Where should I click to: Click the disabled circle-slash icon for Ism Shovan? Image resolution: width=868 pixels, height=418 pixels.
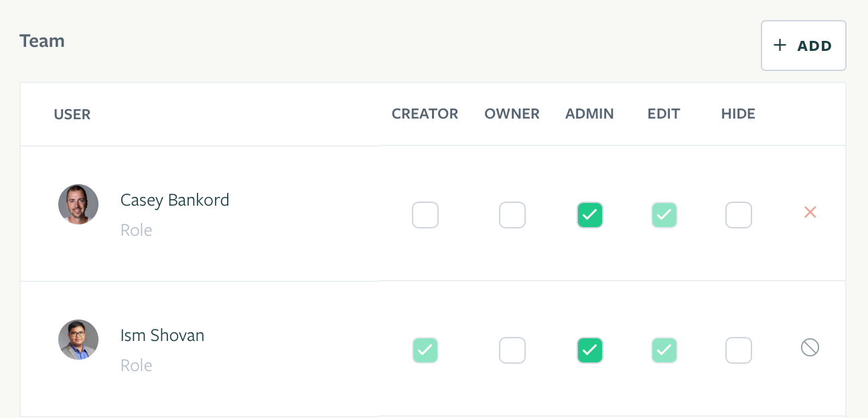tap(810, 347)
